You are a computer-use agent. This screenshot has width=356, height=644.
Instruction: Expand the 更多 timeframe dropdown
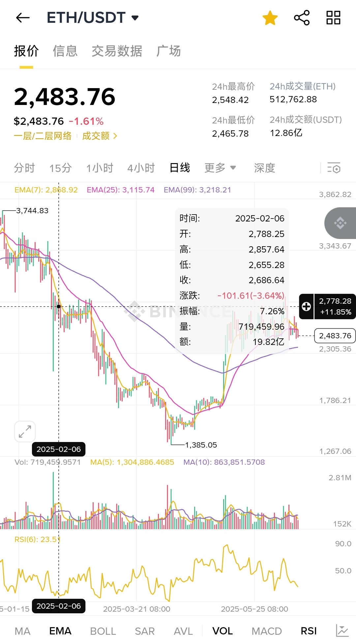[x=220, y=168]
